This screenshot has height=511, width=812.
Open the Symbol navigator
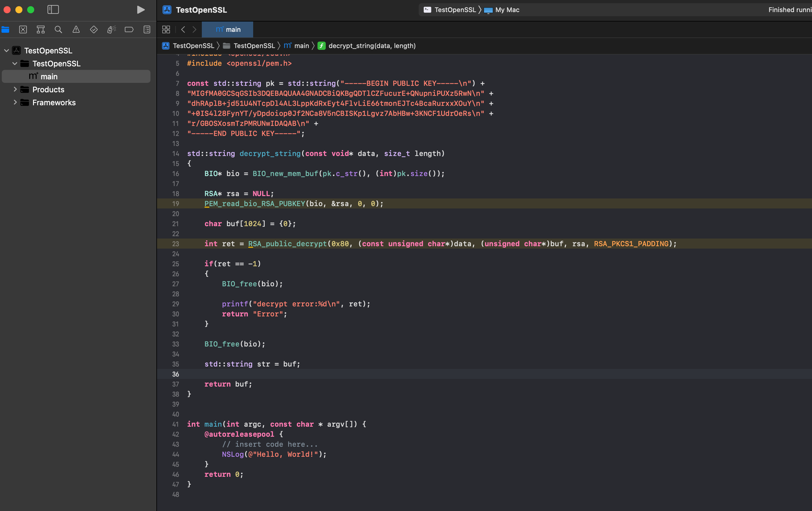tap(40, 30)
